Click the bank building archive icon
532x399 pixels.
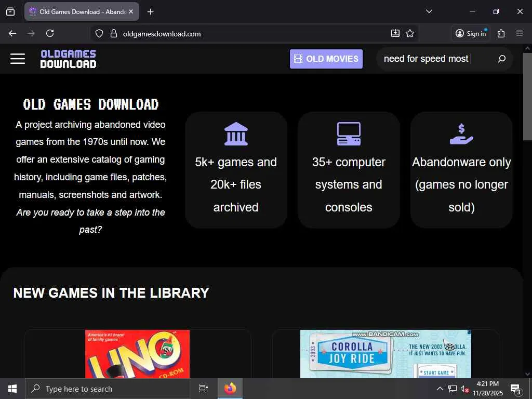(236, 134)
